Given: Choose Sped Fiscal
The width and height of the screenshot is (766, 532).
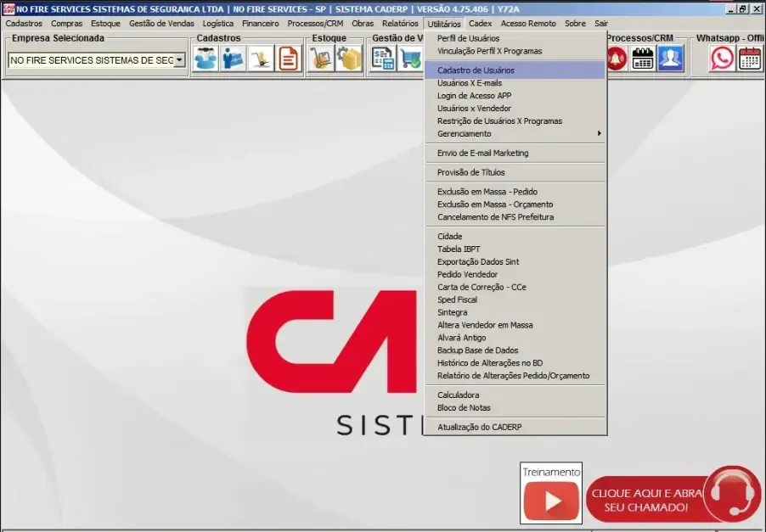Looking at the screenshot, I should [515, 300].
